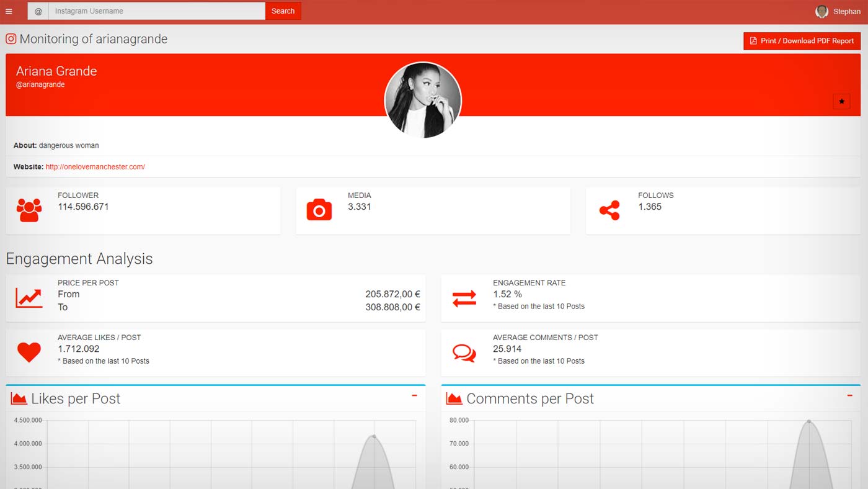Click the media count 3.331
868x489 pixels.
tap(360, 207)
